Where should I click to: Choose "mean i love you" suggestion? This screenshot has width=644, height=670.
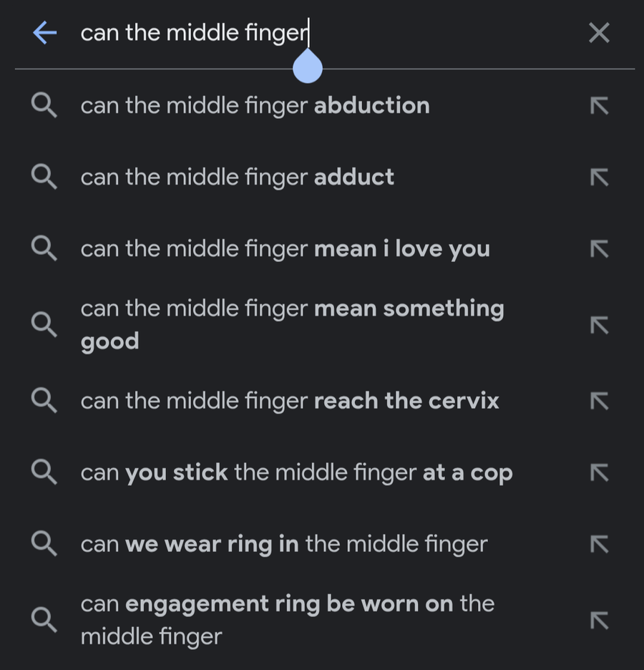click(x=285, y=248)
